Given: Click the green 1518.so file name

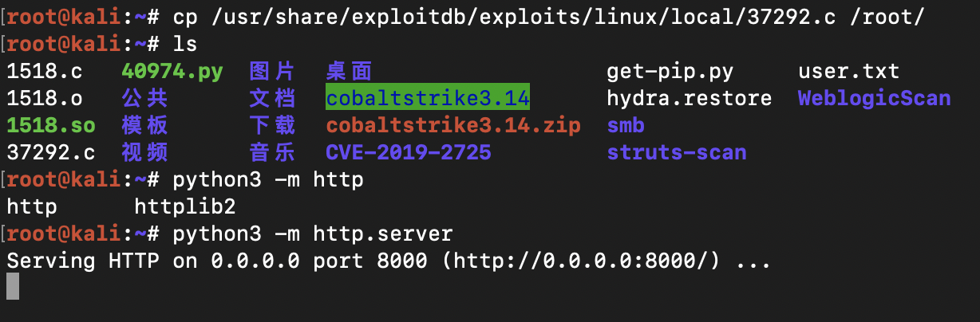Looking at the screenshot, I should tap(45, 125).
